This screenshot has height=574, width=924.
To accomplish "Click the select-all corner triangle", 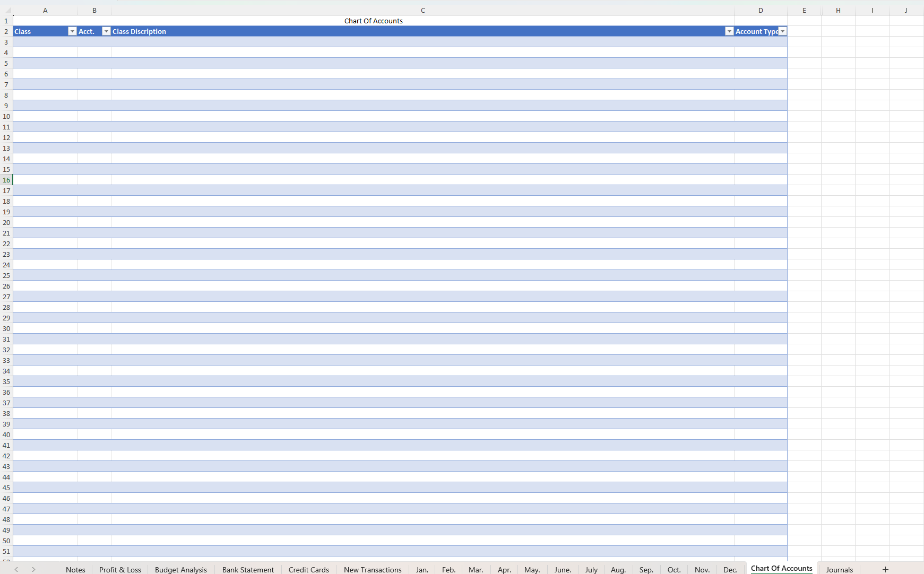I will 7,10.
